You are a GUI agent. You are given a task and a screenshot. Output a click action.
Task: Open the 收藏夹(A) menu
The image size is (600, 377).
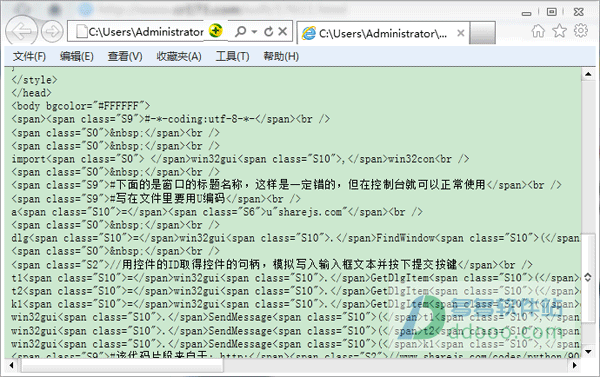pos(179,57)
